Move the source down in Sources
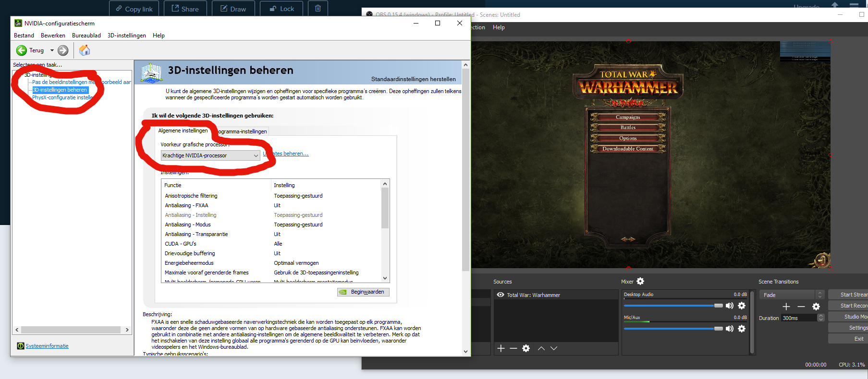 (554, 348)
